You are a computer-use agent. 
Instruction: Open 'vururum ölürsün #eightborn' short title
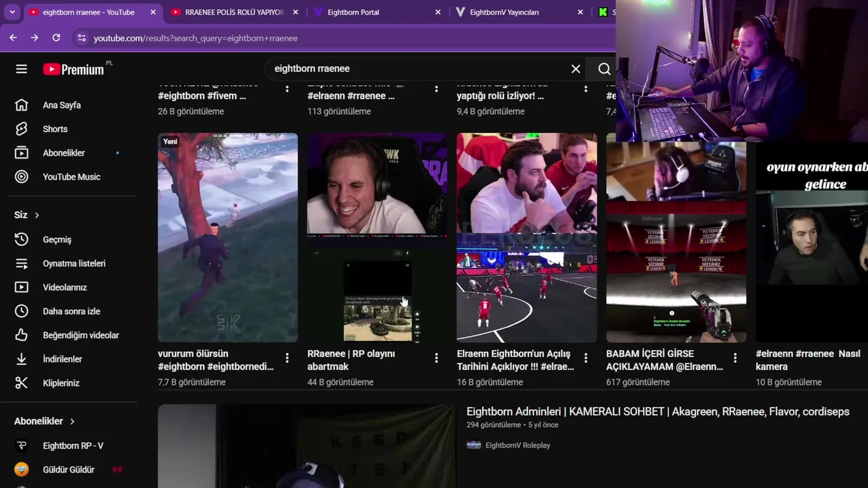[216, 360]
